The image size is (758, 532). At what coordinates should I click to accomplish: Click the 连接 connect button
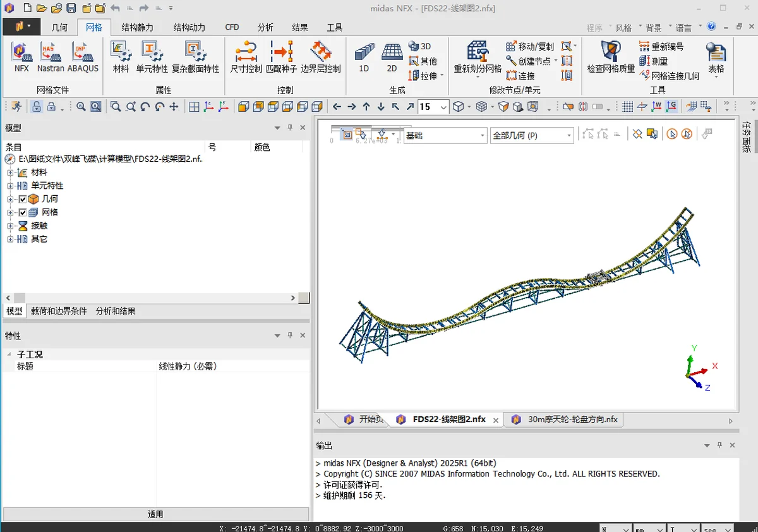pos(520,76)
